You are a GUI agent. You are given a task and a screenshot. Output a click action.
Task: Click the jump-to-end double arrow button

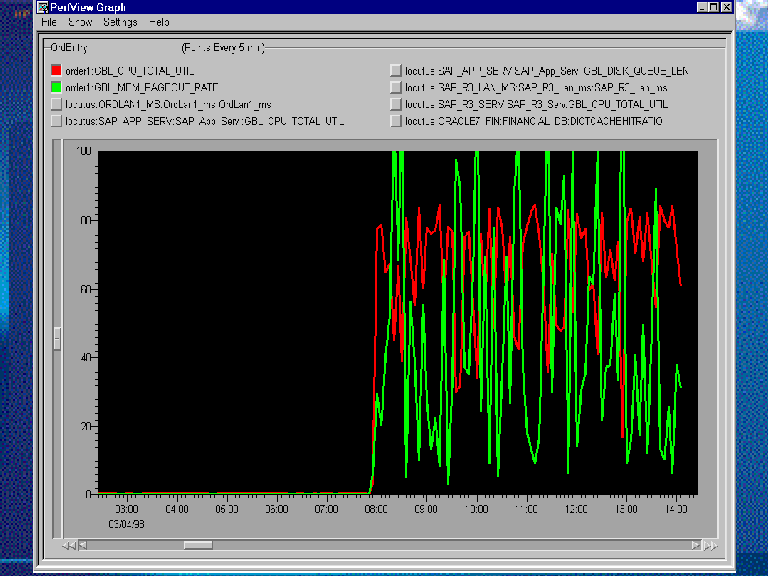point(709,545)
